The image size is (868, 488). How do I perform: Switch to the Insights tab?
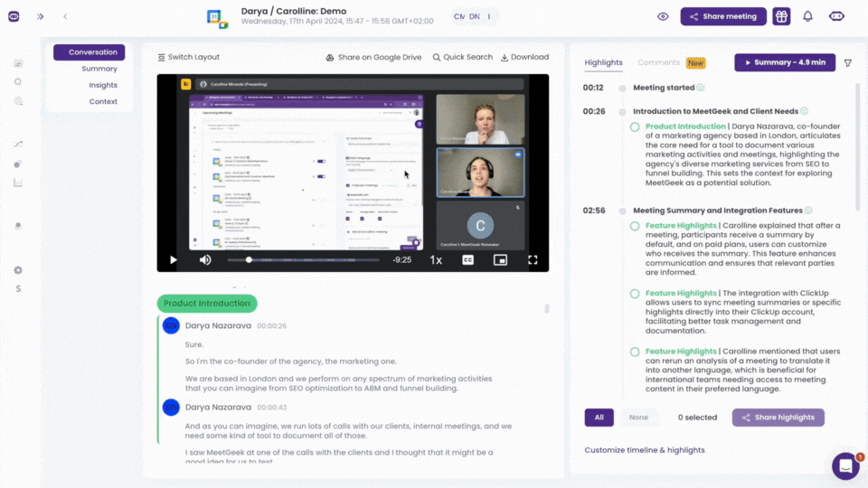103,85
